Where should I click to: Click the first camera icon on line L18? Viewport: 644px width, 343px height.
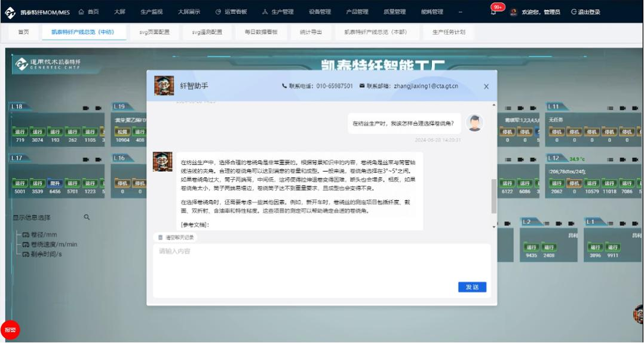click(x=85, y=108)
